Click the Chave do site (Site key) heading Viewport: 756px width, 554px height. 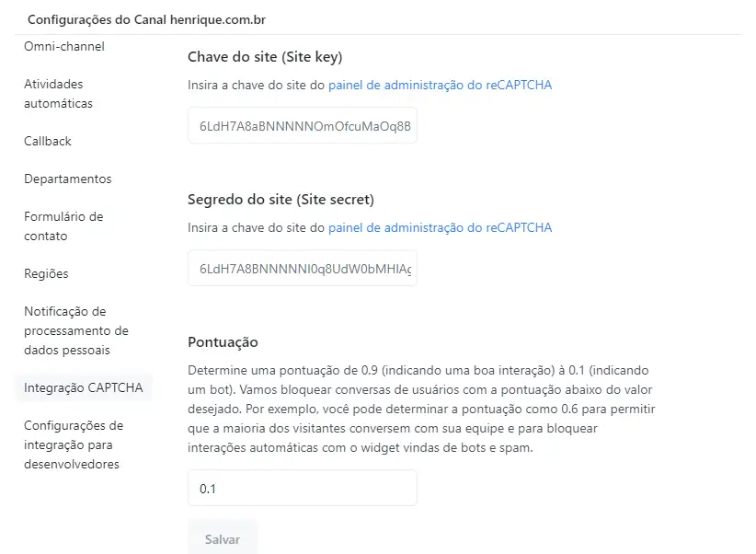265,57
